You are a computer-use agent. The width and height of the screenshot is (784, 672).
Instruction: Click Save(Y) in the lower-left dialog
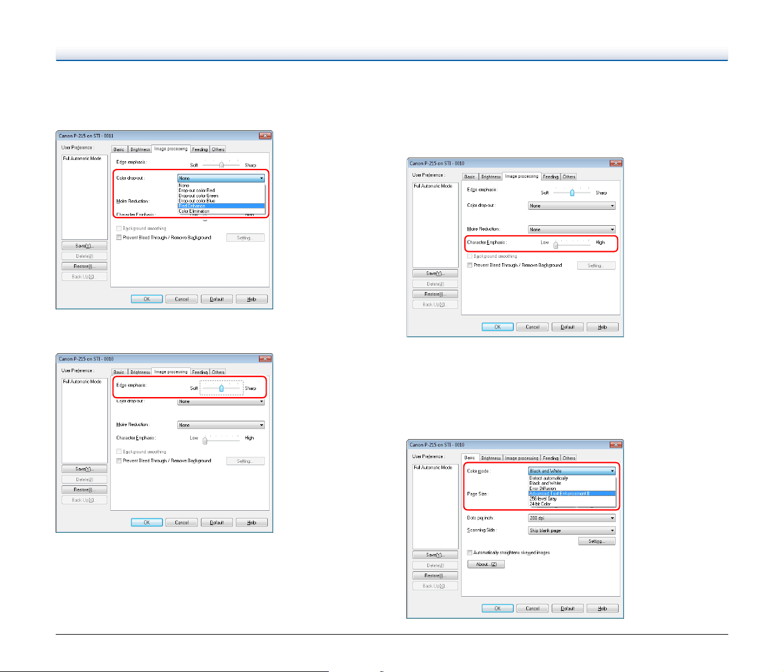point(84,469)
